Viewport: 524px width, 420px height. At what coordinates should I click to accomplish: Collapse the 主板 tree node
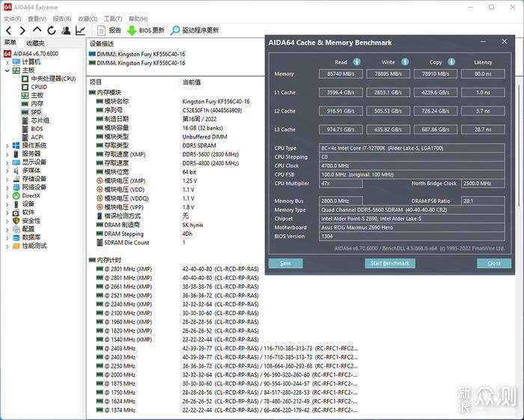click(x=7, y=70)
